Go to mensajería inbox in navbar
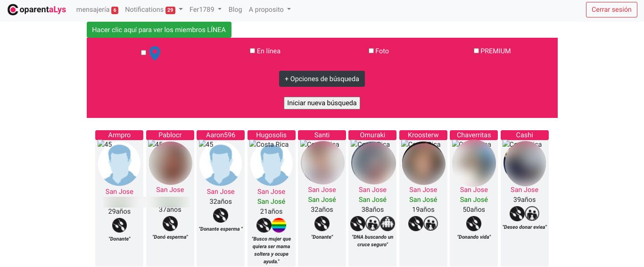The width and height of the screenshot is (644, 267). (97, 9)
